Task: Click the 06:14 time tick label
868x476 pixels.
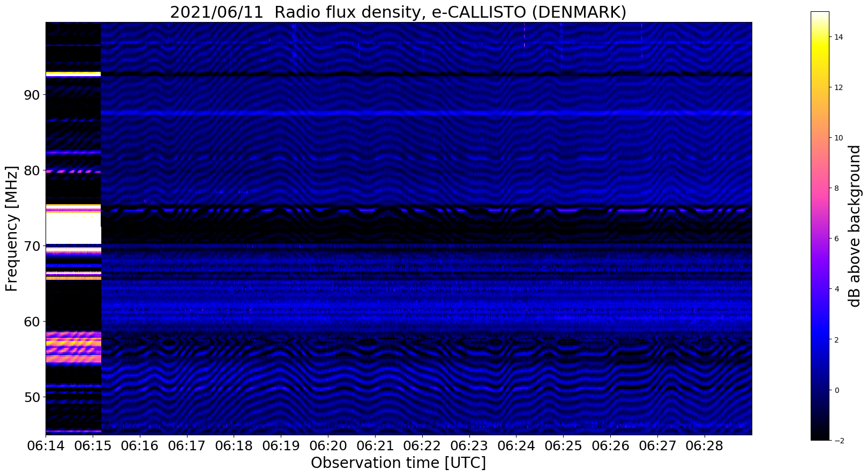Action: click(46, 446)
